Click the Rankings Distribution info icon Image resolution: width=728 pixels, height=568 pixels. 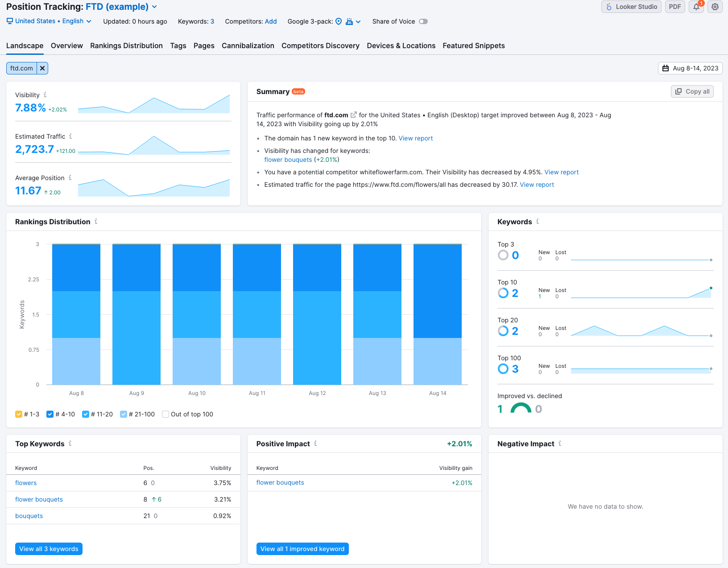click(96, 222)
